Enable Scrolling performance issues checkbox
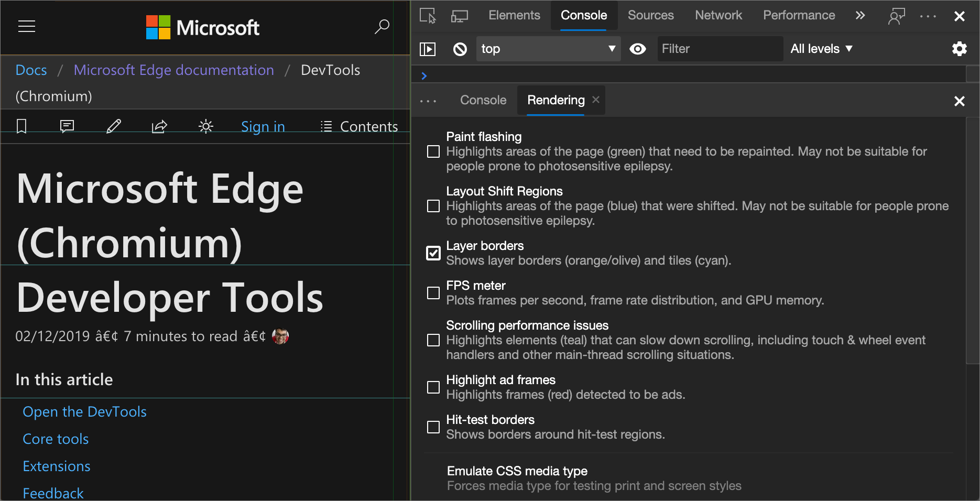Image resolution: width=980 pixels, height=501 pixels. coord(433,340)
